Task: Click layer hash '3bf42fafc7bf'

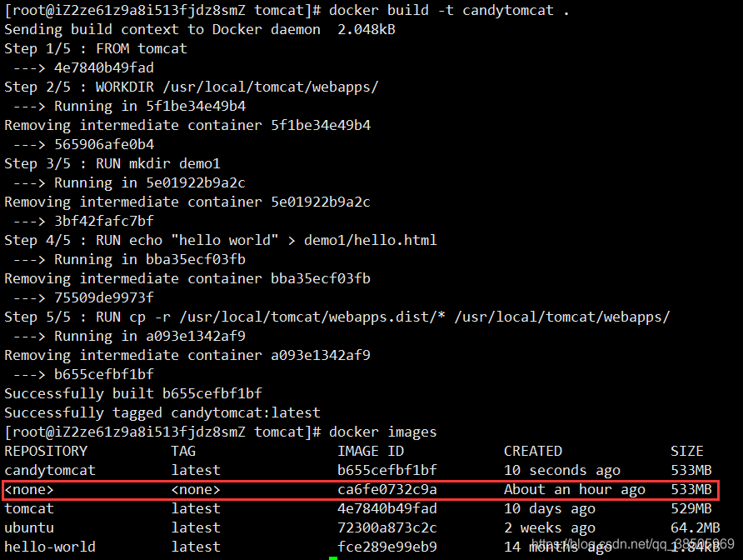Action: tap(104, 221)
